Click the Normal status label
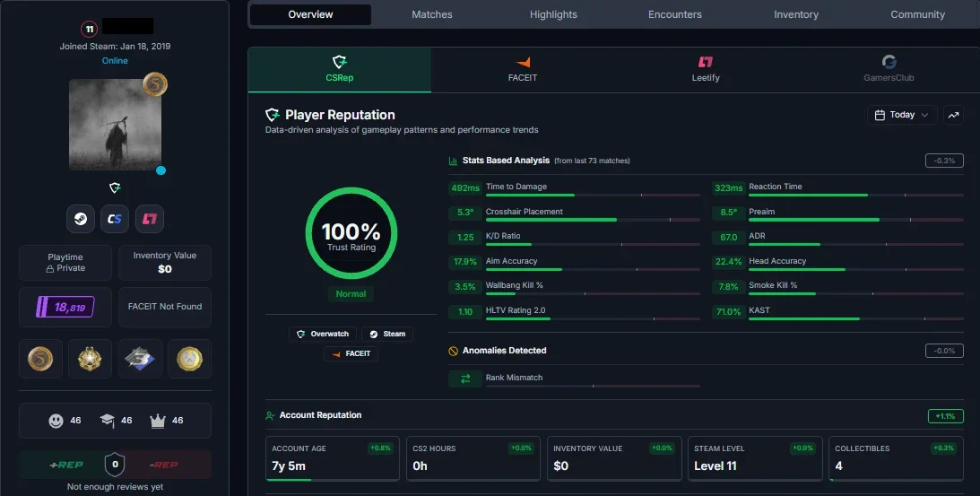Screen dimensions: 980x496 pos(351,294)
